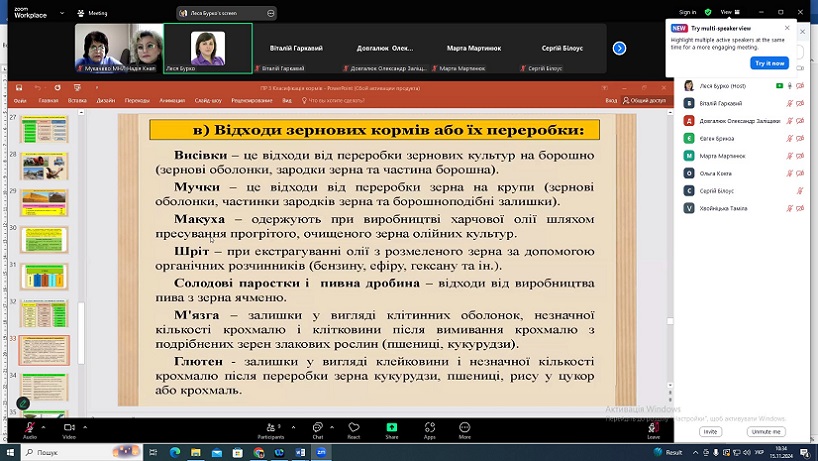
Task: Open the View layout menu
Action: tap(730, 12)
